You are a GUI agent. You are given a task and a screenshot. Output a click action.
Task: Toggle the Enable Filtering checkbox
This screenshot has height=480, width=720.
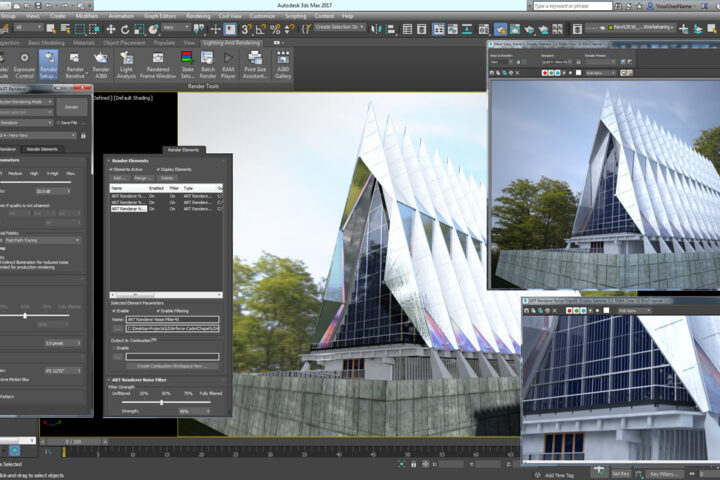[x=158, y=311]
